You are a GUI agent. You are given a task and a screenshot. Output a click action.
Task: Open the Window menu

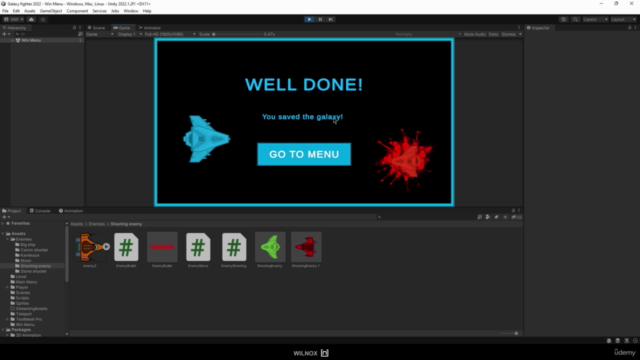(131, 11)
